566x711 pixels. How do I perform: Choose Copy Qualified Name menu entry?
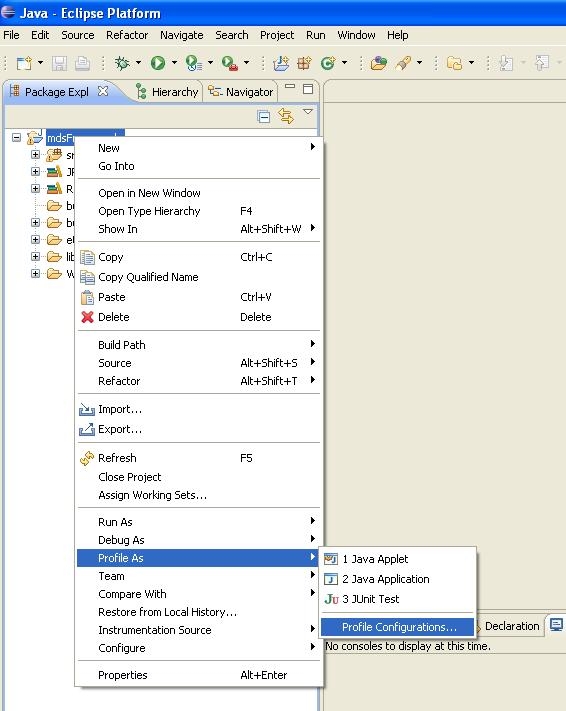click(x=198, y=277)
